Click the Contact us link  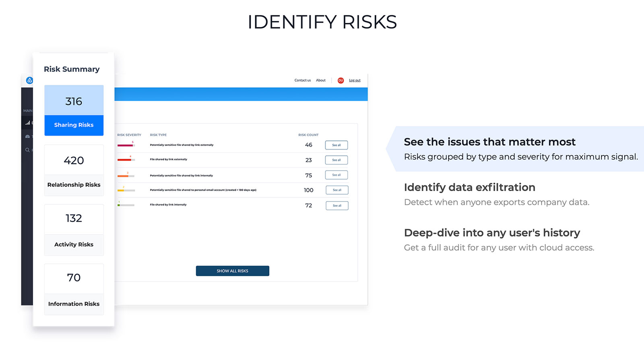pos(303,80)
